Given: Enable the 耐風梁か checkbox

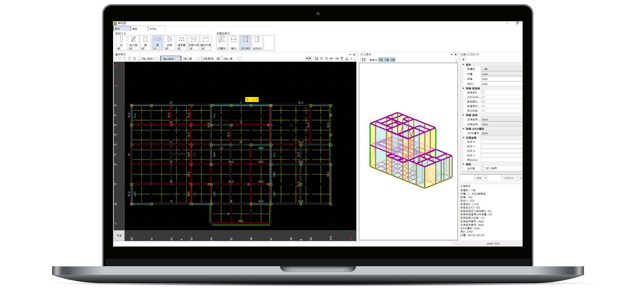Looking at the screenshot, I should pyautogui.click(x=483, y=92).
